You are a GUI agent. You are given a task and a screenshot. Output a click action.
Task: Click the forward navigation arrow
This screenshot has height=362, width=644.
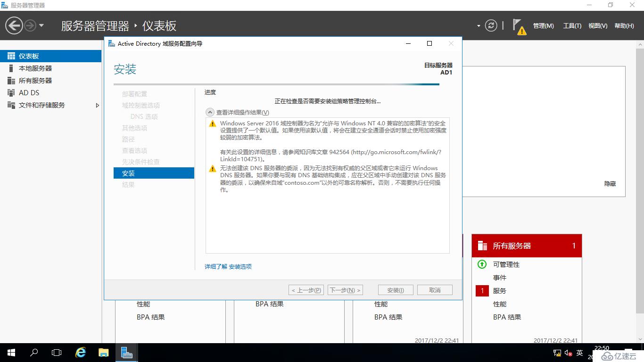(x=30, y=25)
